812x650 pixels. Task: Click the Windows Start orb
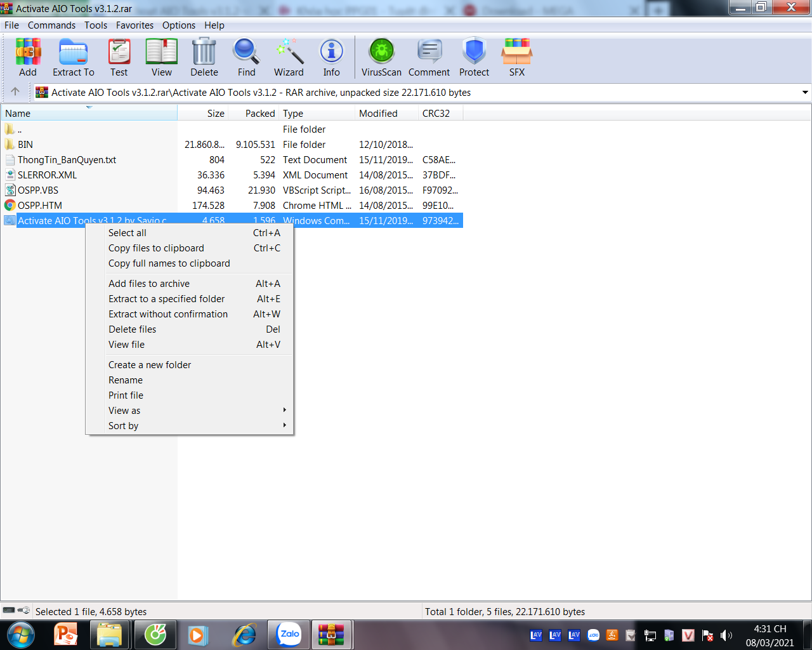21,635
